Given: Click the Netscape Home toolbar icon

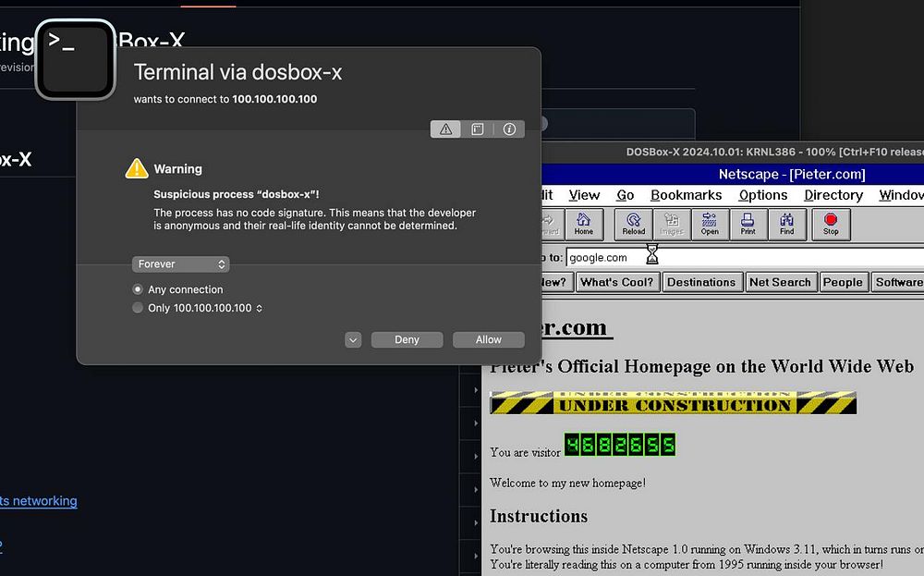Looking at the screenshot, I should [583, 224].
